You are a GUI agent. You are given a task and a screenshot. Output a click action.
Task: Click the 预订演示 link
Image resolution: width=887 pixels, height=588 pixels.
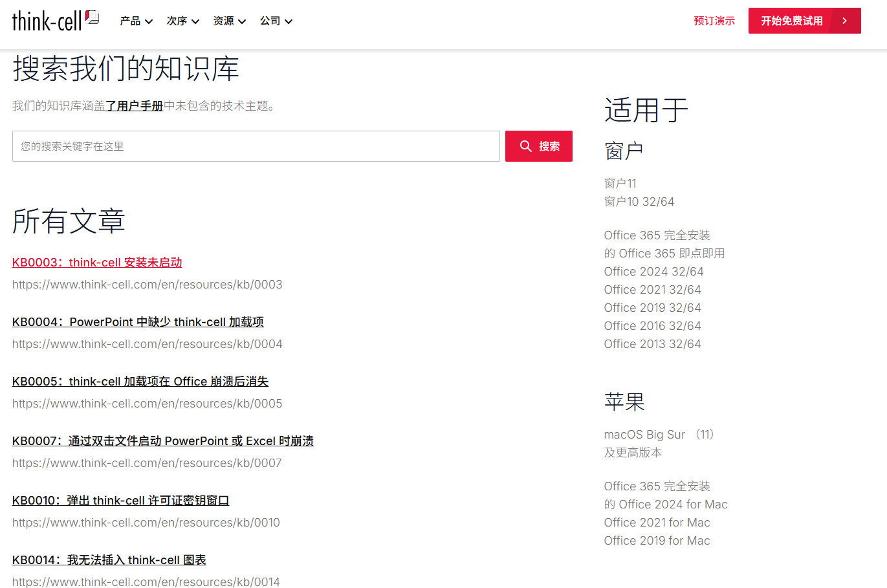tap(714, 21)
